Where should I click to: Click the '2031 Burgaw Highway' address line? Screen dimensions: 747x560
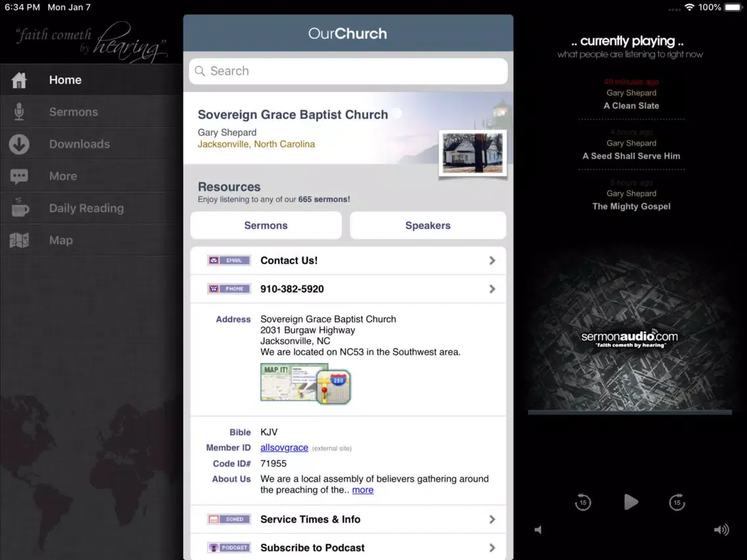[308, 330]
